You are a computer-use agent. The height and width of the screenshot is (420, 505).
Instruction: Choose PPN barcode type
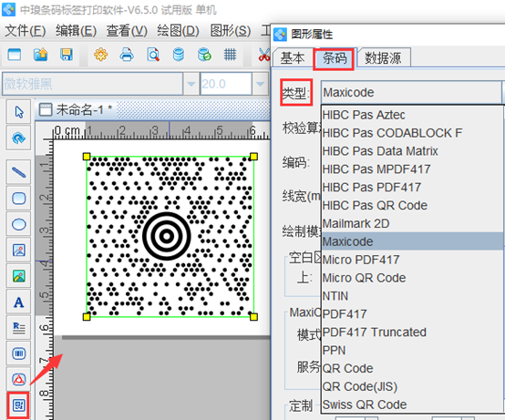pos(412,350)
